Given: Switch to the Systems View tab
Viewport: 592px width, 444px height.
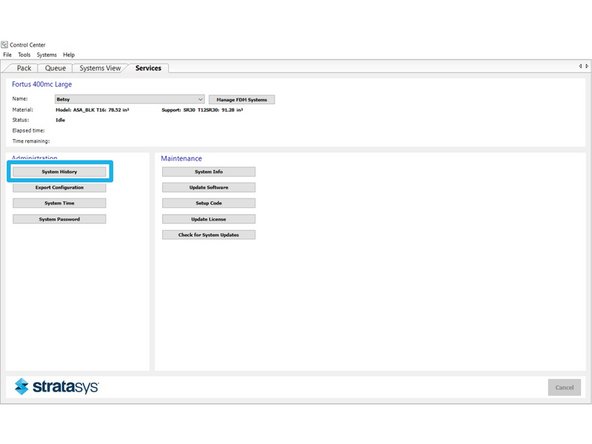Looking at the screenshot, I should click(100, 68).
